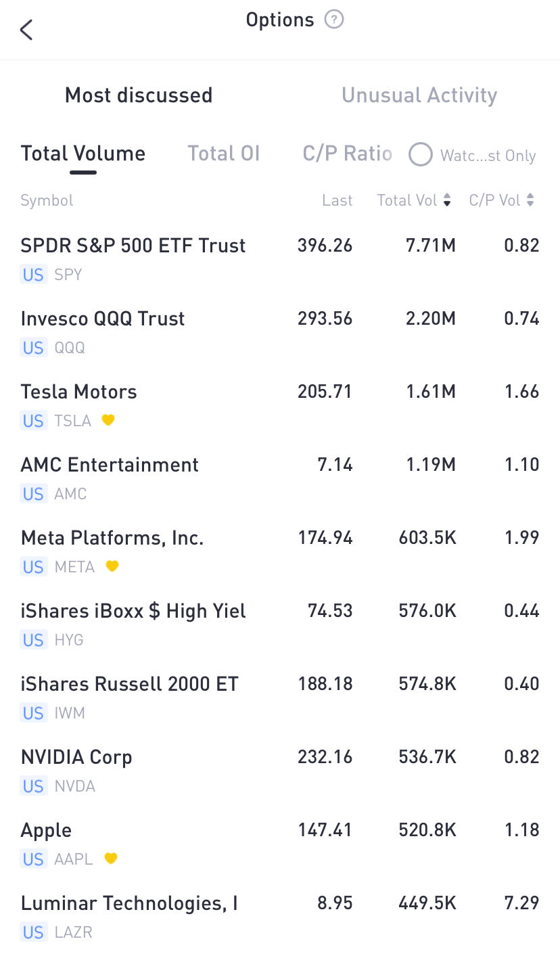Switch to the Unusual Activity tab

click(419, 95)
